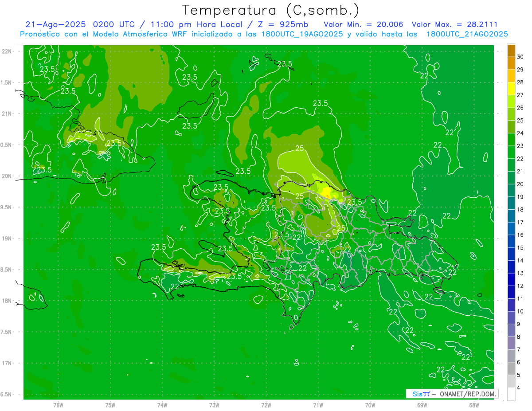Click the '30' label on the color scale
This screenshot has width=532, height=411.
[520, 57]
